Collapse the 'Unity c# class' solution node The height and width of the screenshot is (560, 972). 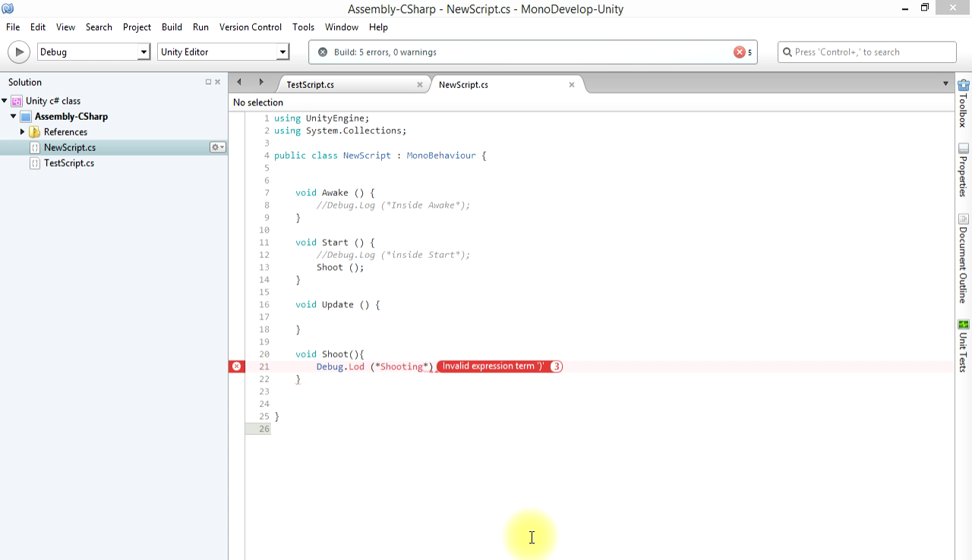(x=5, y=100)
